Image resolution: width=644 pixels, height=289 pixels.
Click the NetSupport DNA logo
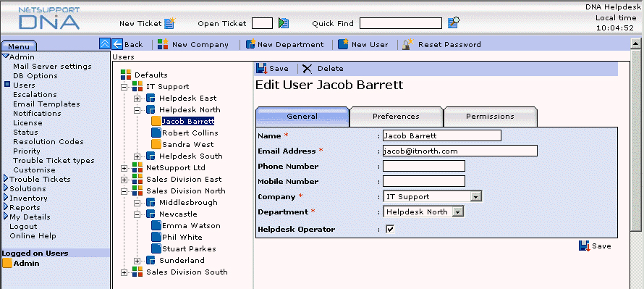[x=49, y=18]
